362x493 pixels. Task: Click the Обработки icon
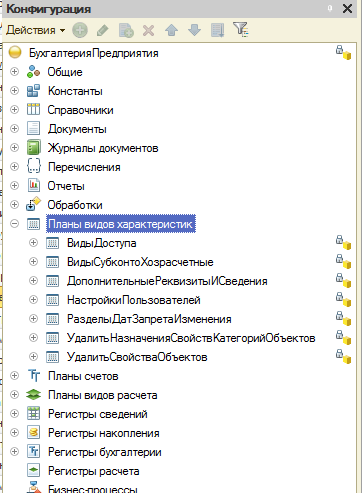(x=33, y=204)
